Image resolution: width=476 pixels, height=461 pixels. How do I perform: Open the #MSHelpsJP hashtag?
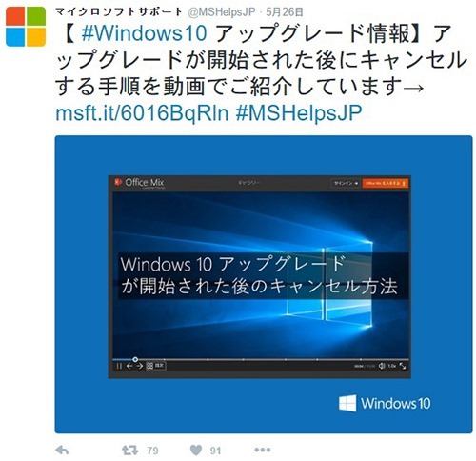[x=299, y=112]
